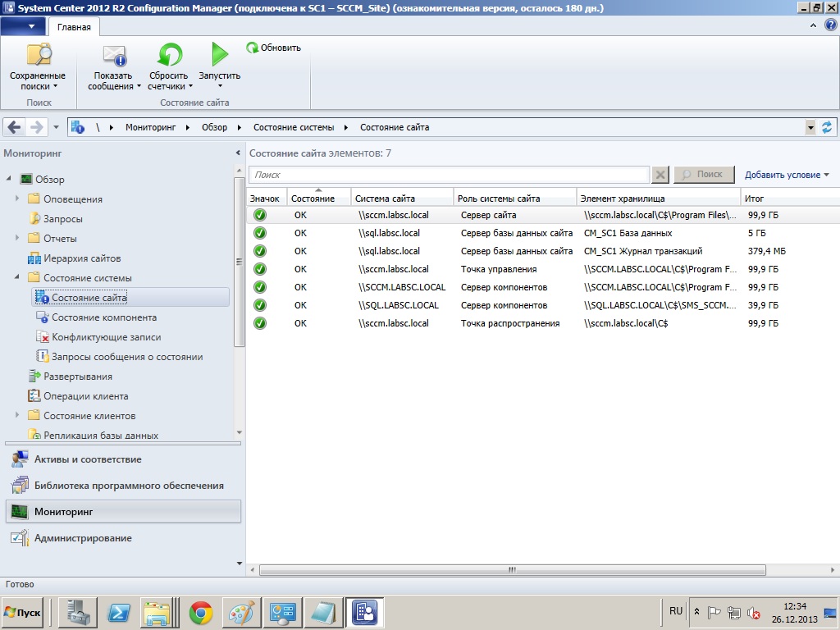Open navigation history dropdown arrow beside forward arrow
Viewport: 840px width, 630px height.
pyautogui.click(x=57, y=127)
